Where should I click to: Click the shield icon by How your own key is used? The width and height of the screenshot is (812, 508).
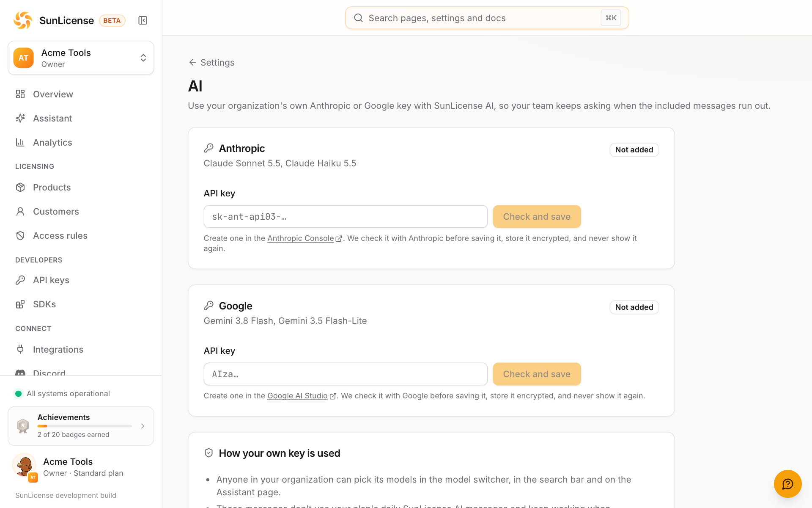208,453
